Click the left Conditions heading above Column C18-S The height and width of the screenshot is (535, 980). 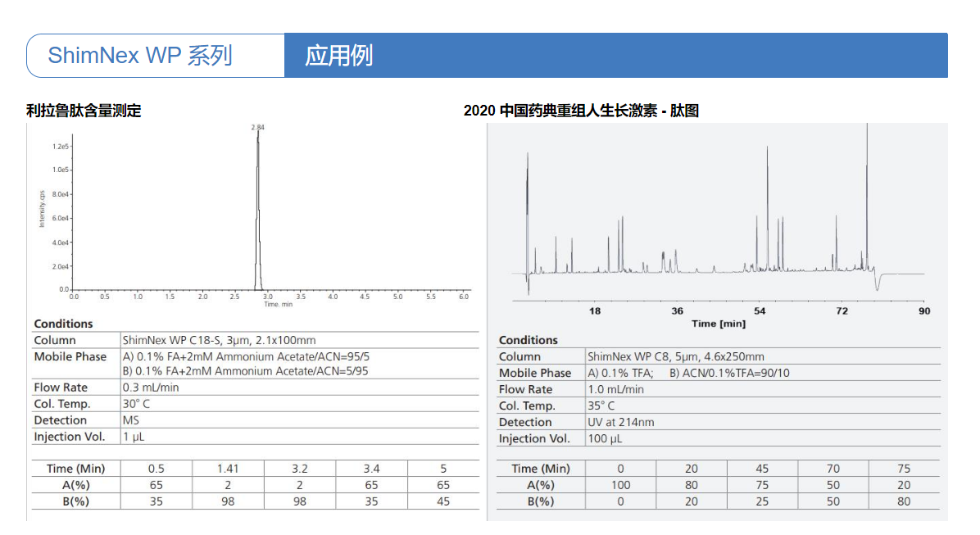63,324
